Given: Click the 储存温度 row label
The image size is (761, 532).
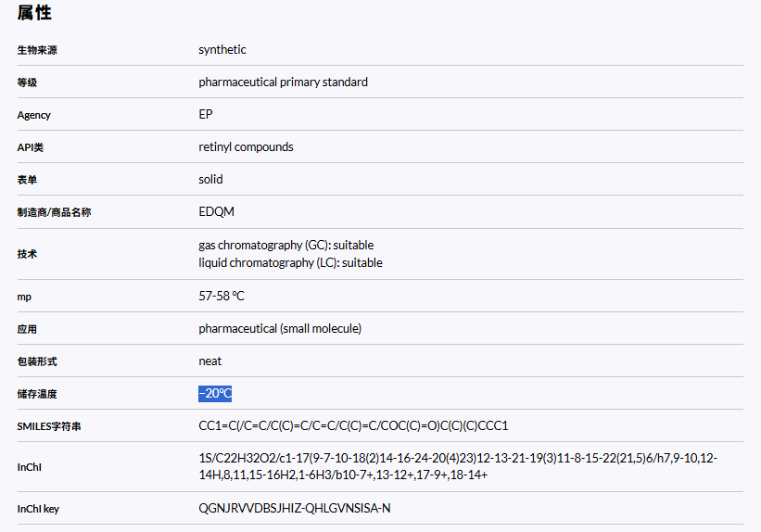Looking at the screenshot, I should 37,394.
